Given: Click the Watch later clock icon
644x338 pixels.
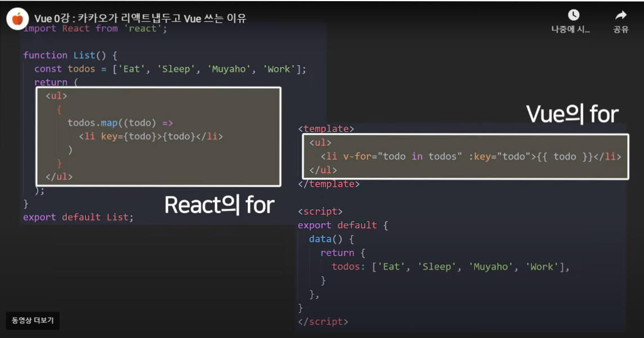Looking at the screenshot, I should [x=574, y=15].
